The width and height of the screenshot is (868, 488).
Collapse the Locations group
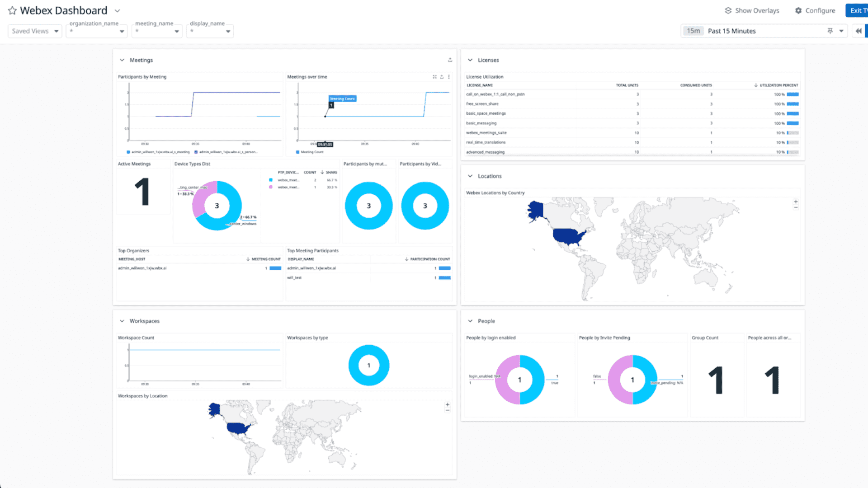[470, 176]
